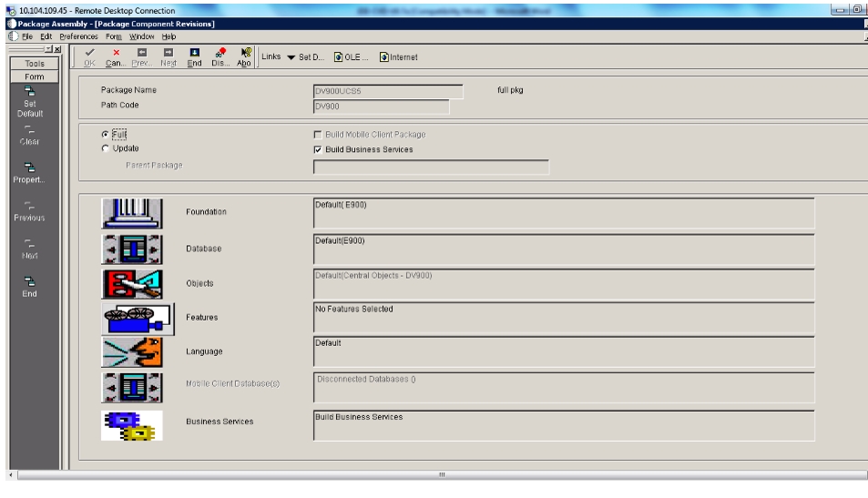Click the Remote Desktop Connection title icon

(11, 11)
